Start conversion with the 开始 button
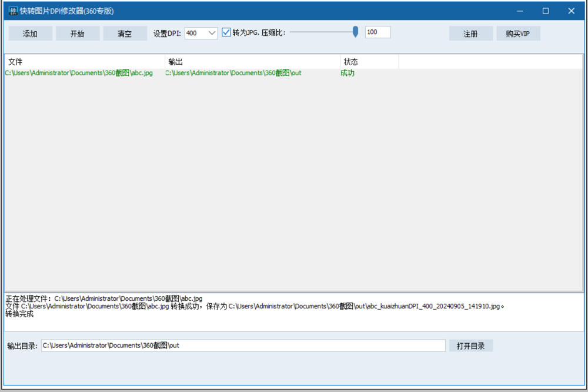 pos(78,34)
